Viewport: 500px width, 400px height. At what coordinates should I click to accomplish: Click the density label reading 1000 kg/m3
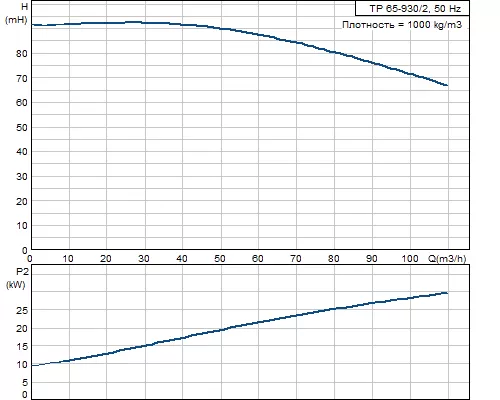click(402, 25)
